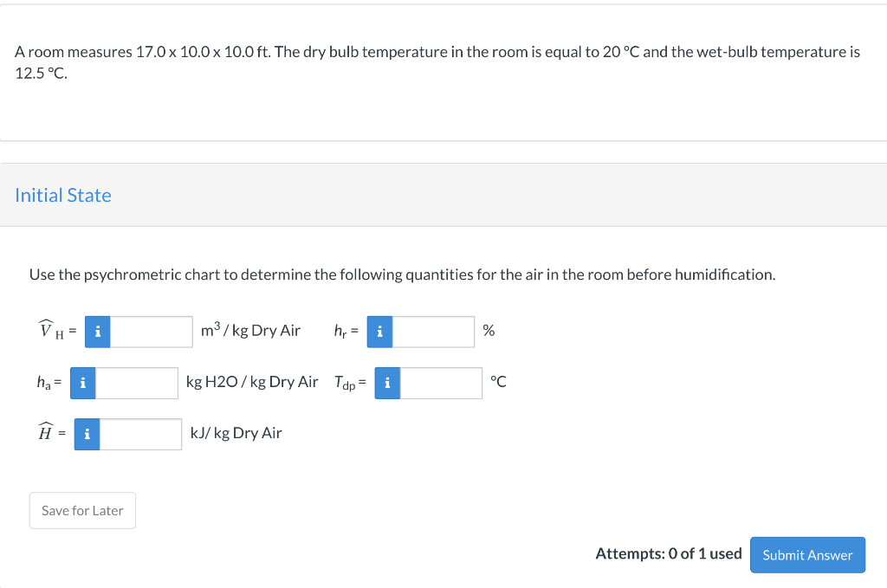Click the T_dp dew point input box
This screenshot has height=588, width=887.
click(441, 383)
